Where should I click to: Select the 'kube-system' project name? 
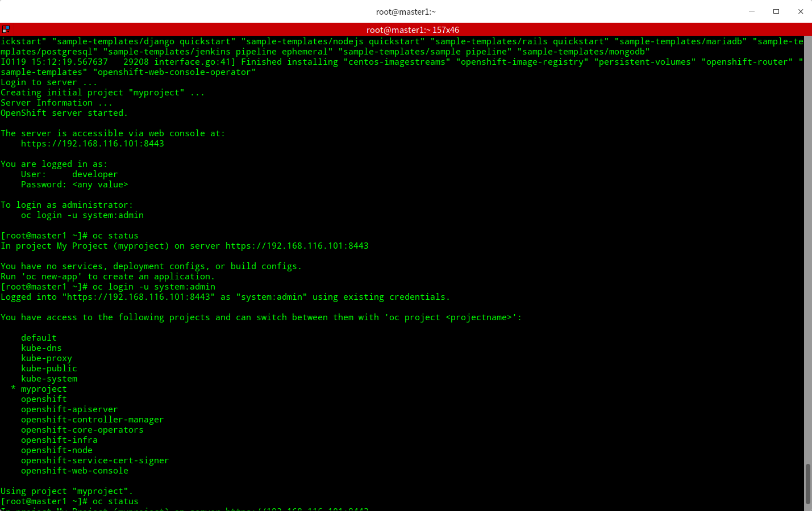point(49,378)
